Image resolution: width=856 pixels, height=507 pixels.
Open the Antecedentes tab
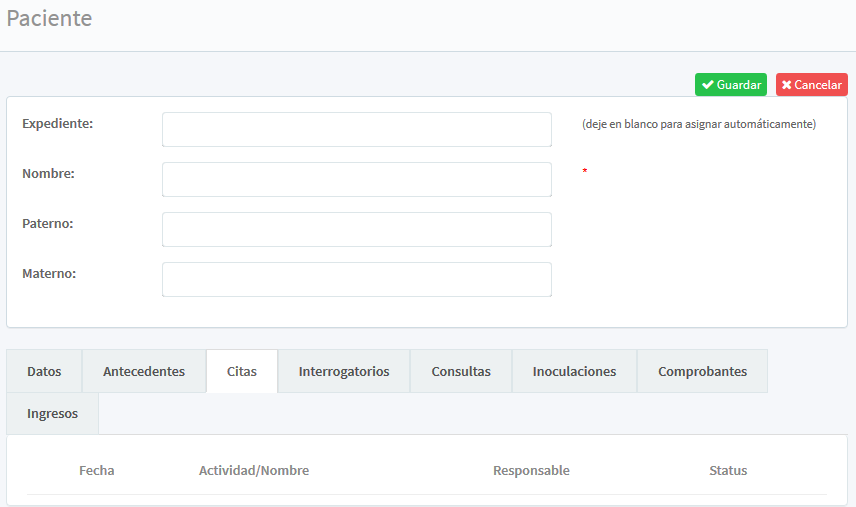(x=144, y=371)
